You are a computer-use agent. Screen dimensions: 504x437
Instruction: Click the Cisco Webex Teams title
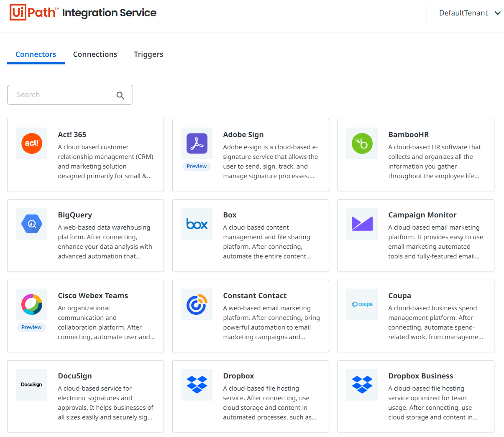coord(93,296)
